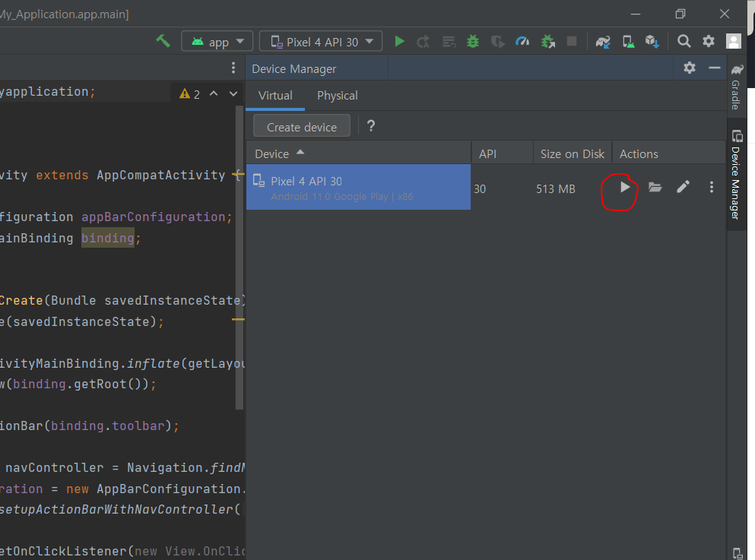Image resolution: width=755 pixels, height=560 pixels.
Task: Open the Pixel 4 API 30 device dropdown
Action: [x=321, y=41]
